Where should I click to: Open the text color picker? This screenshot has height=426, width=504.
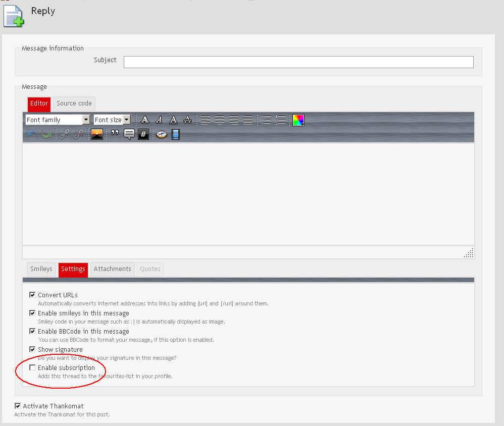(298, 120)
